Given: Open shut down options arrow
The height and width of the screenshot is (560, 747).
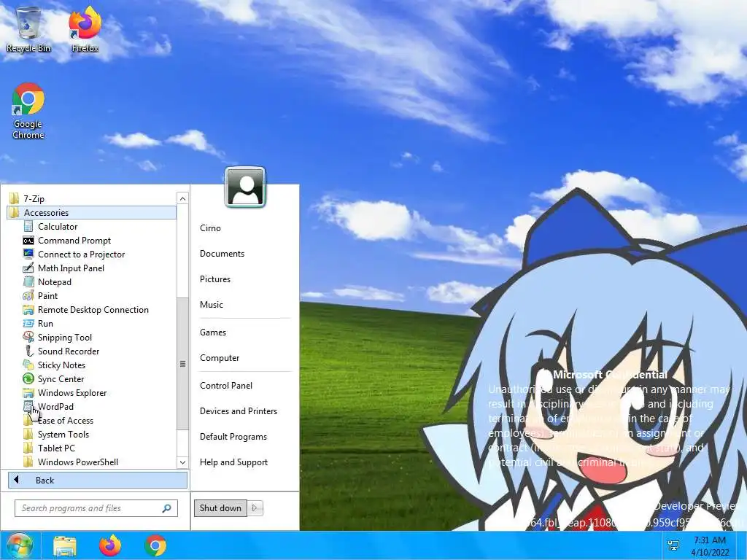Looking at the screenshot, I should click(255, 508).
